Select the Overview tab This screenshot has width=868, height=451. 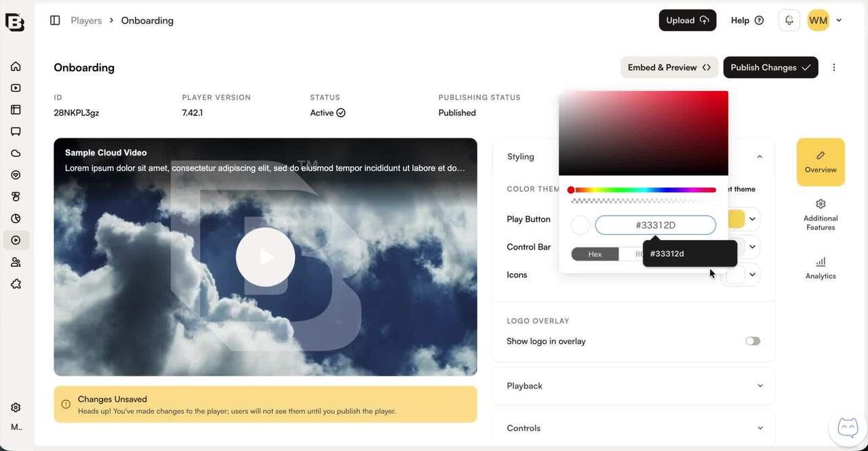(x=821, y=162)
